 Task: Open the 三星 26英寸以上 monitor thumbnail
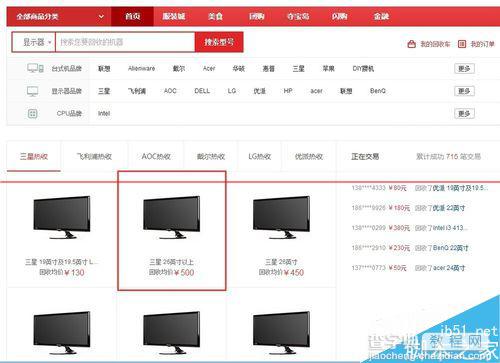[172, 217]
